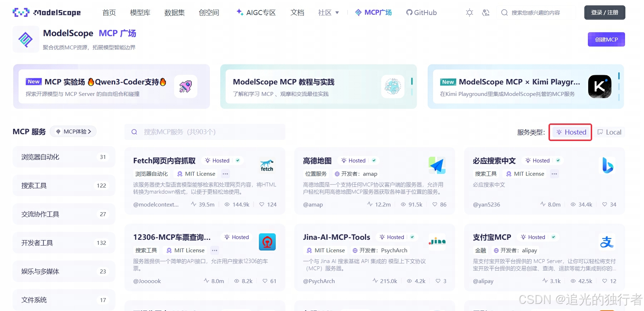Viewport: 644px width, 311px height.
Task: Click the Kimi K logo icon
Action: (600, 86)
